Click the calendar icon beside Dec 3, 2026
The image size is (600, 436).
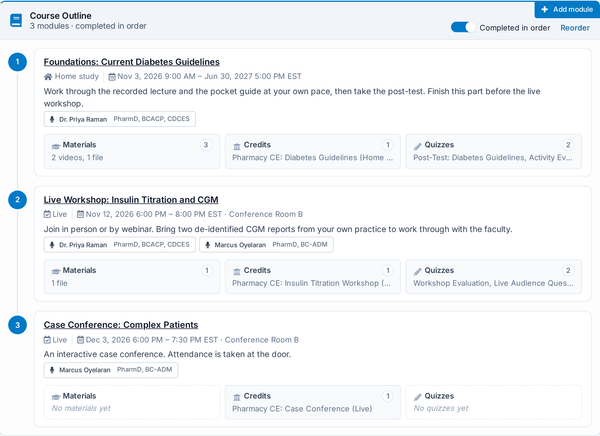click(x=80, y=340)
